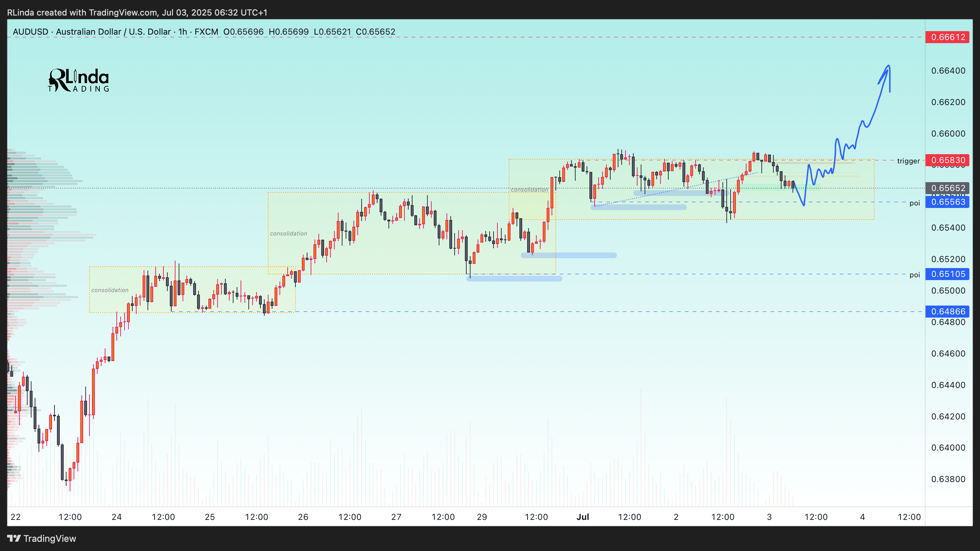Click the C0.65652 close value
980x551 pixels.
(375, 31)
